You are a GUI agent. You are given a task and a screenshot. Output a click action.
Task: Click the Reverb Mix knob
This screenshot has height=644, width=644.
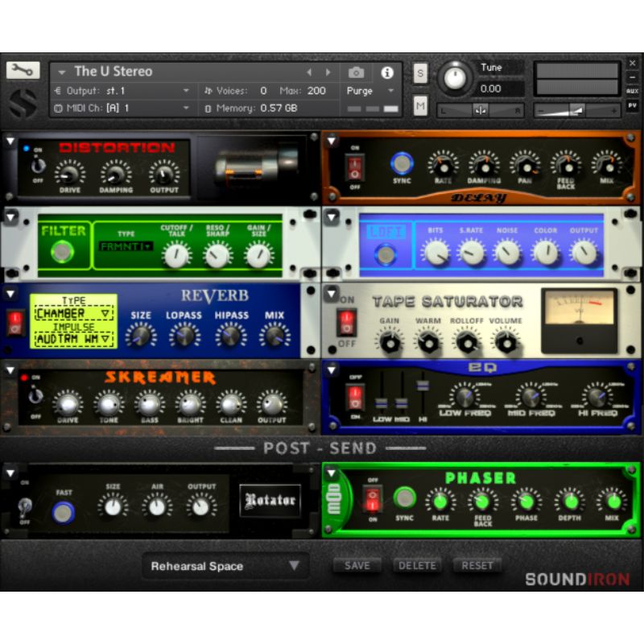275,336
